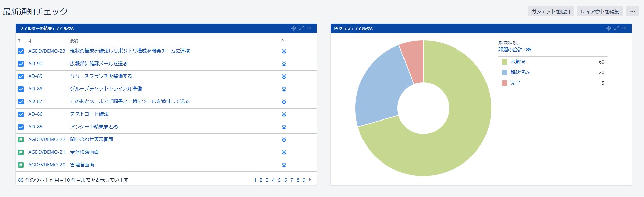
Task: Click move icon on pie chart gadget
Action: [608, 28]
